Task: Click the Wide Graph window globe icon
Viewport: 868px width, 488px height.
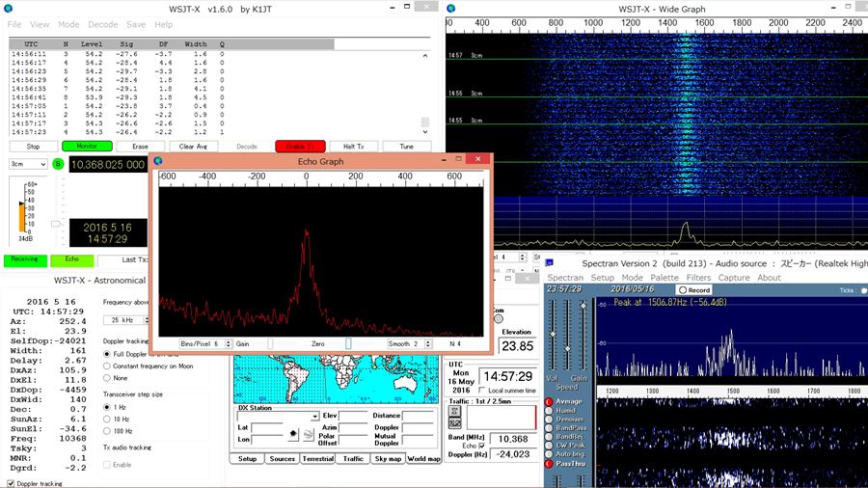Action: tap(451, 9)
